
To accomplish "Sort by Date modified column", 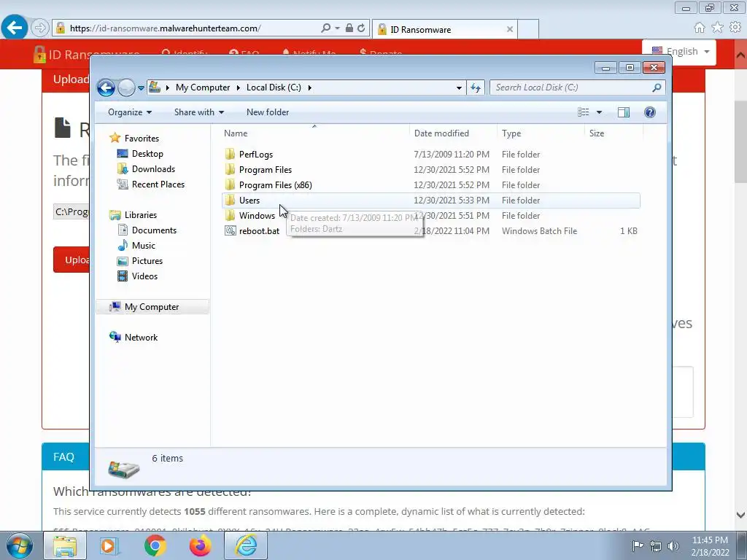I will pyautogui.click(x=452, y=133).
